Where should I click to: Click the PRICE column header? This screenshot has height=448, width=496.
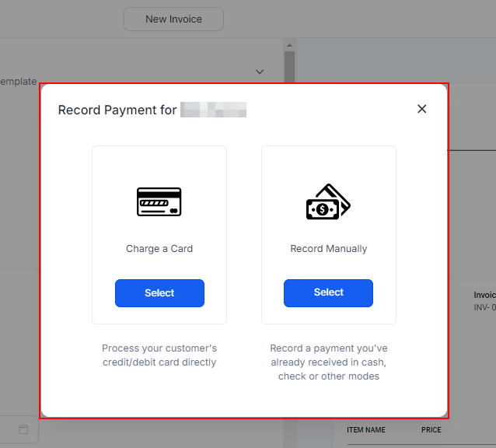431,430
